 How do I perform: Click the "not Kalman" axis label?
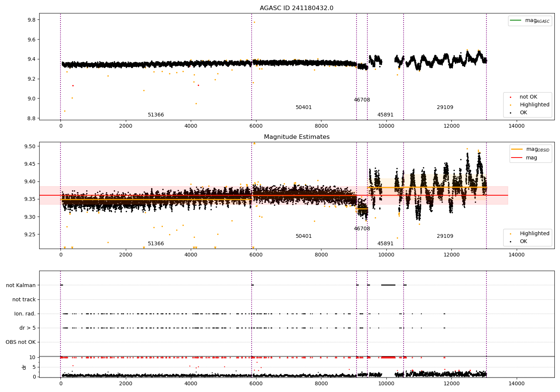21,285
